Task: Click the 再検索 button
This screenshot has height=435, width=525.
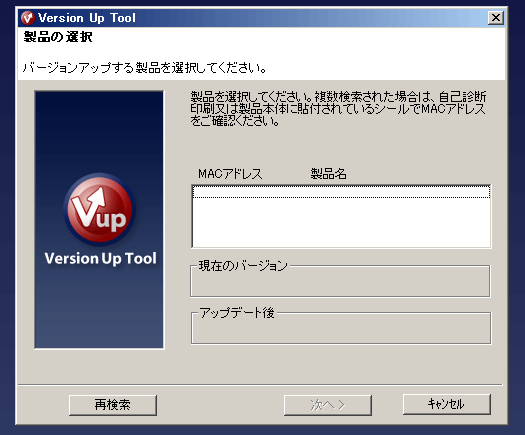Action: (x=113, y=405)
